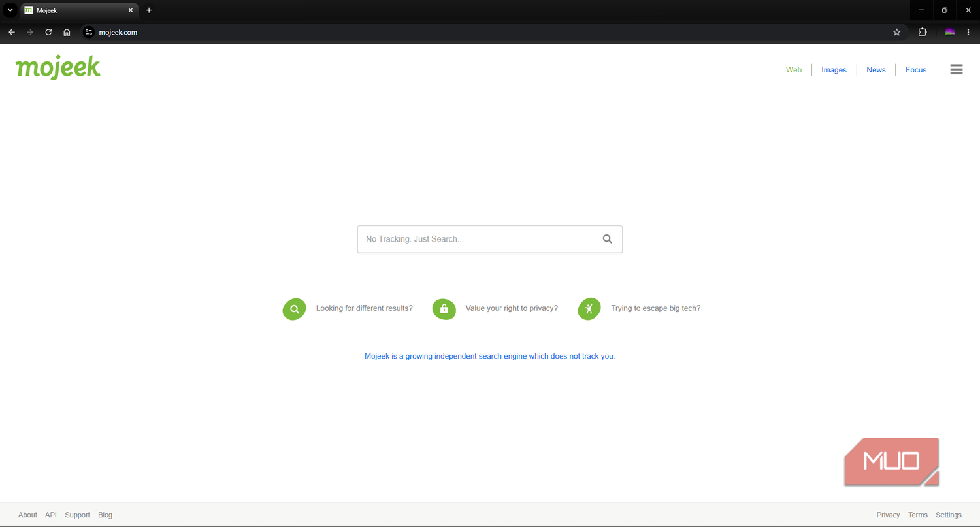The width and height of the screenshot is (980, 527).
Task: Open 'Looking for different results?' link
Action: click(365, 308)
